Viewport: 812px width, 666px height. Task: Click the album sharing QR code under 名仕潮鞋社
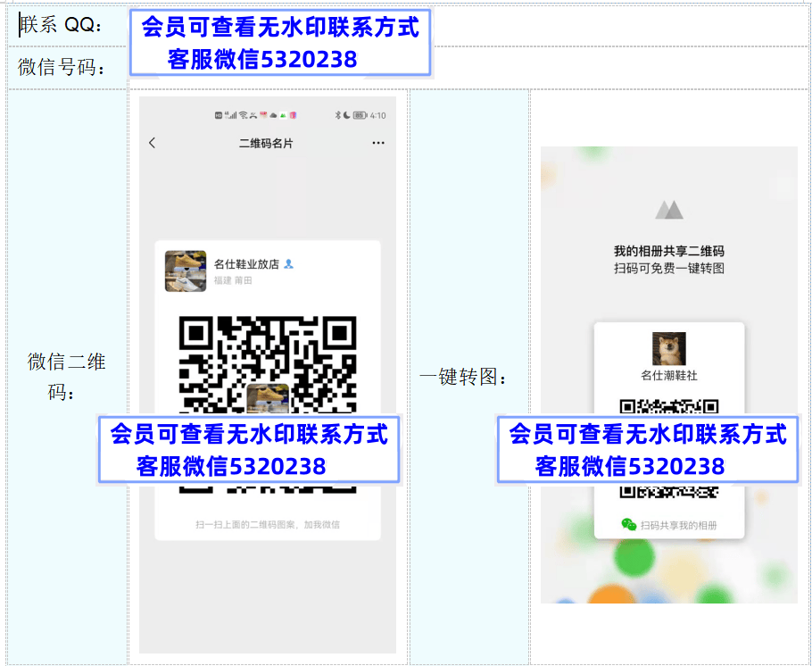click(669, 449)
